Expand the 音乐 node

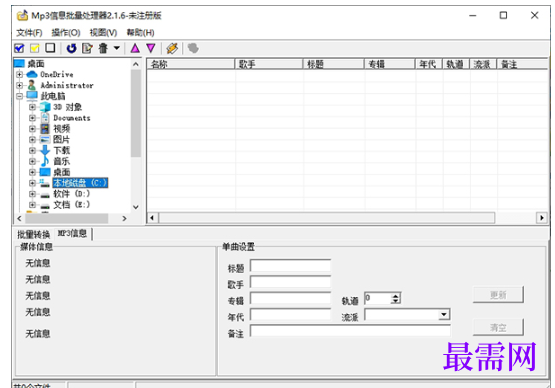[x=32, y=161]
